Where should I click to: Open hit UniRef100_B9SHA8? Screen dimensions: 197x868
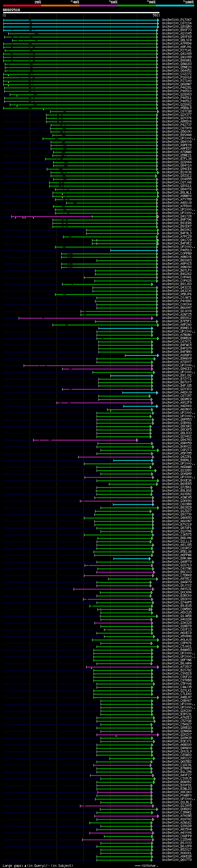176,135
